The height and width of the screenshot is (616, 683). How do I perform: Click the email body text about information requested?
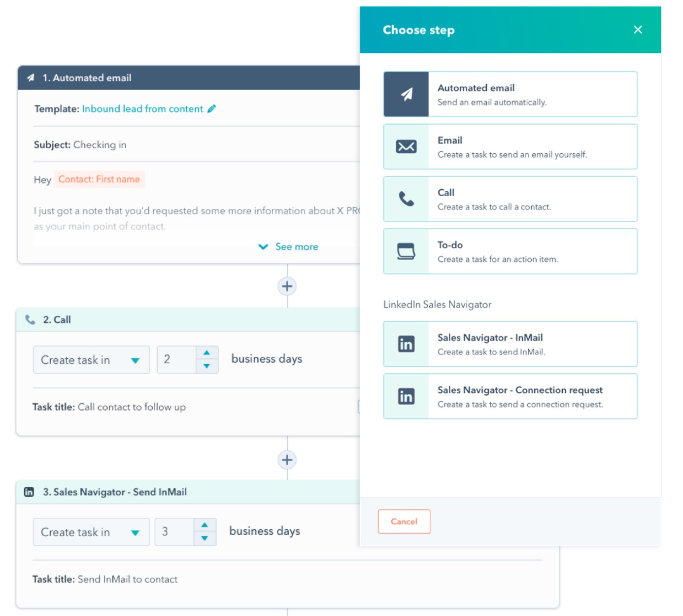tap(197, 218)
